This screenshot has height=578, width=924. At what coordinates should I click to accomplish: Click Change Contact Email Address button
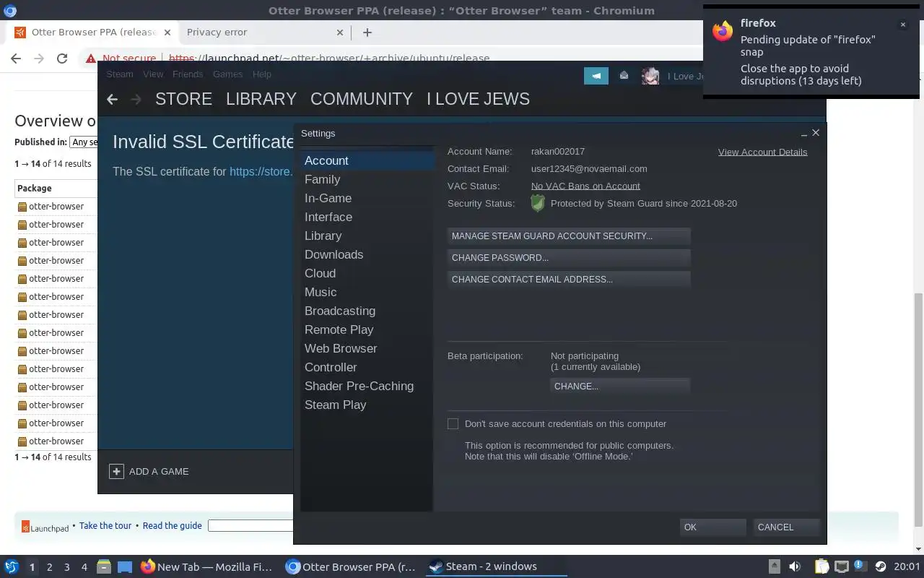tap(569, 280)
